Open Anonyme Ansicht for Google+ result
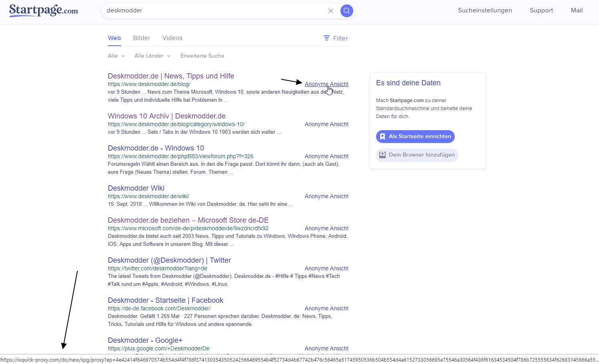 pos(326,348)
